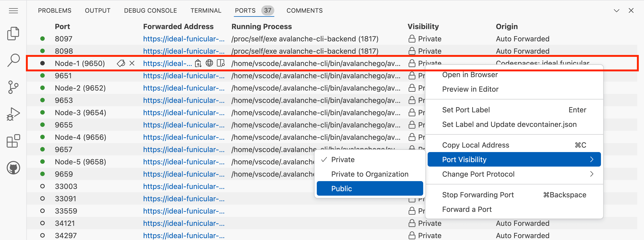Open the Extensions view
The height and width of the screenshot is (240, 644).
click(13, 141)
